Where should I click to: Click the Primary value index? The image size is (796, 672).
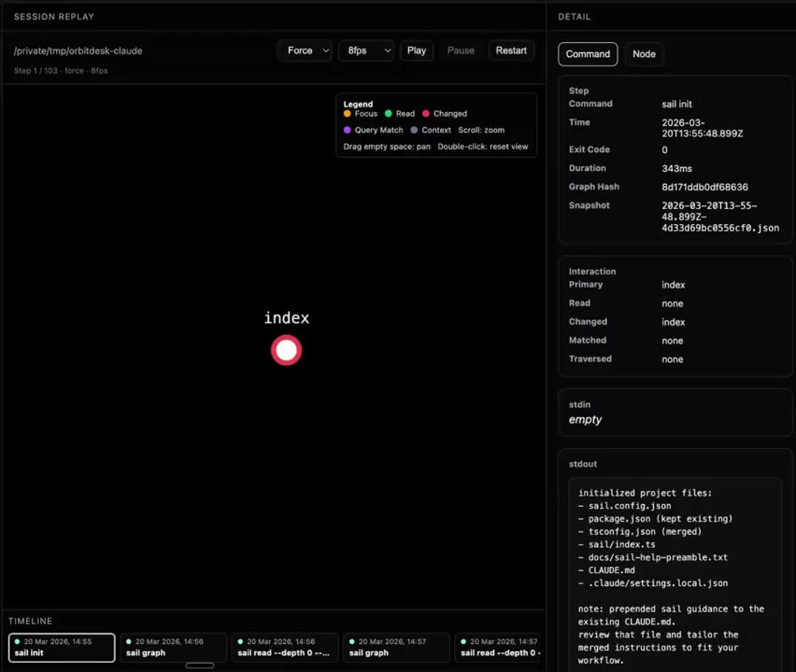pyautogui.click(x=673, y=284)
